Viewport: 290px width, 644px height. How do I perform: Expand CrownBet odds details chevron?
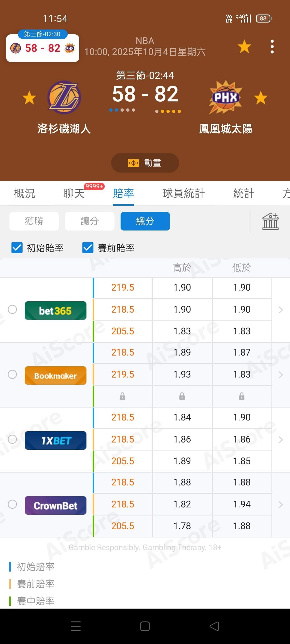click(281, 504)
